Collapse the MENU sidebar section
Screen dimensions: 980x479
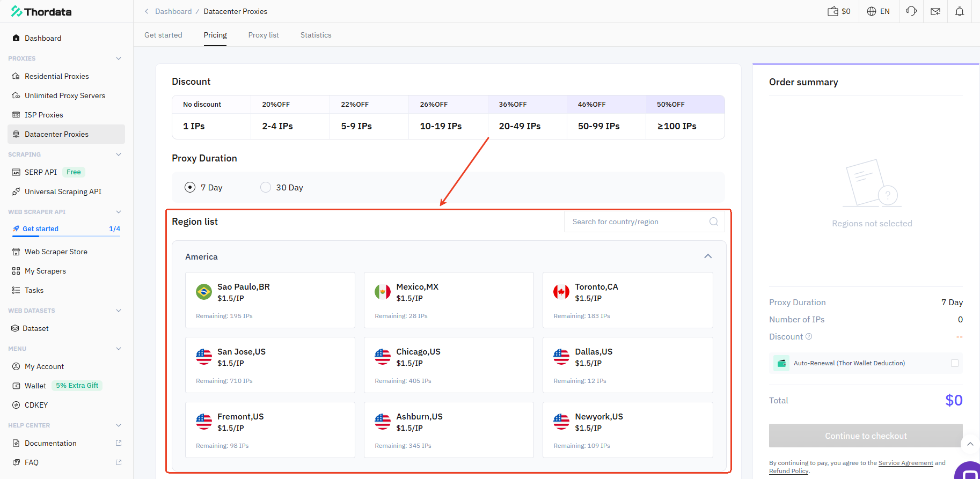119,349
